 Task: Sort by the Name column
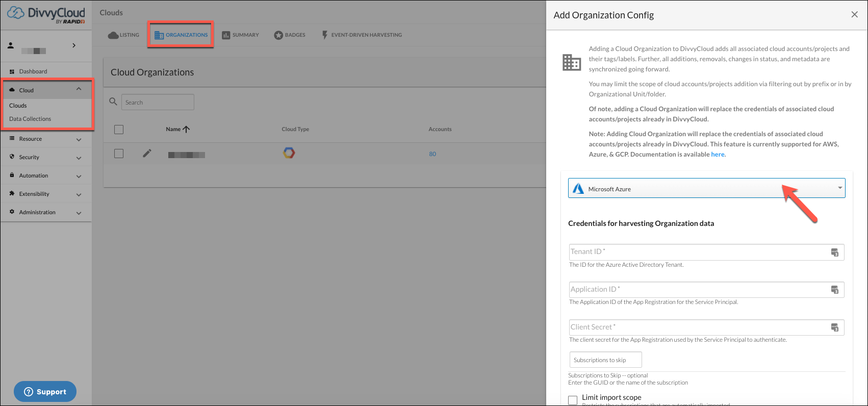point(177,129)
